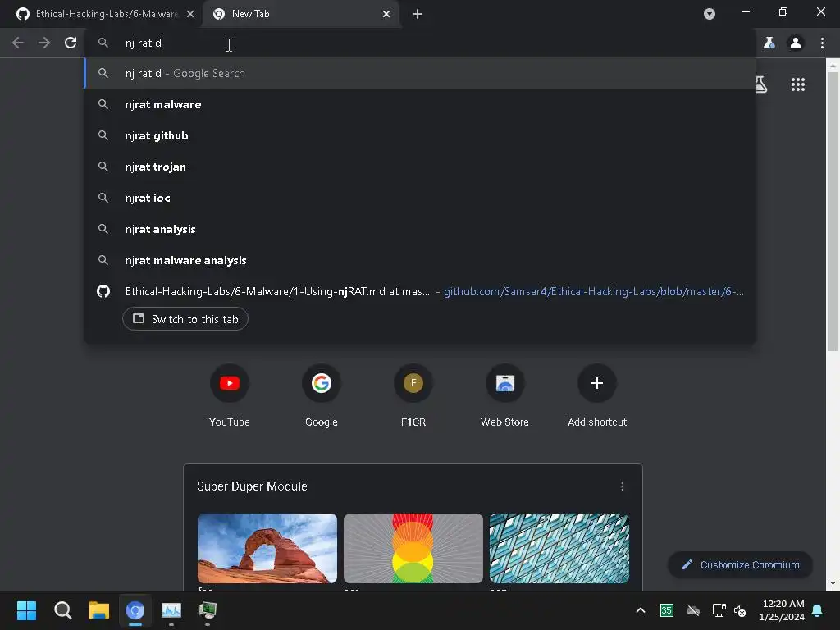The image size is (840, 630).
Task: Open the system monitor taskbar app
Action: click(x=171, y=610)
